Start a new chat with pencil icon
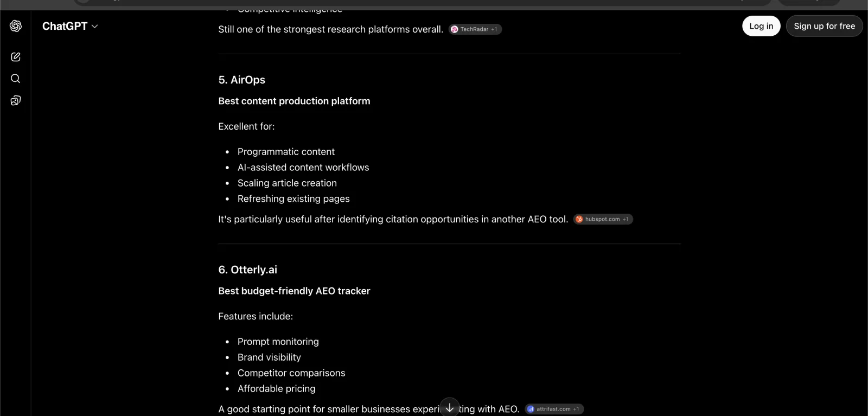Viewport: 868px width, 416px height. click(16, 57)
